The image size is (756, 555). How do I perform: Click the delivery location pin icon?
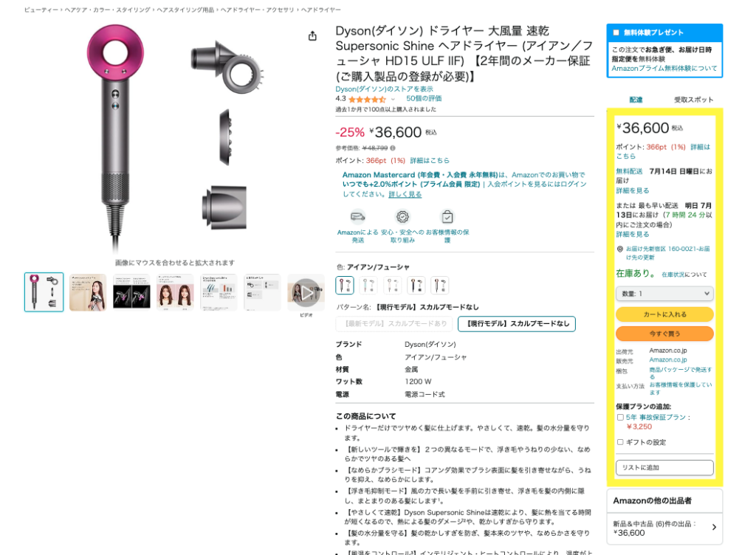tap(620, 249)
